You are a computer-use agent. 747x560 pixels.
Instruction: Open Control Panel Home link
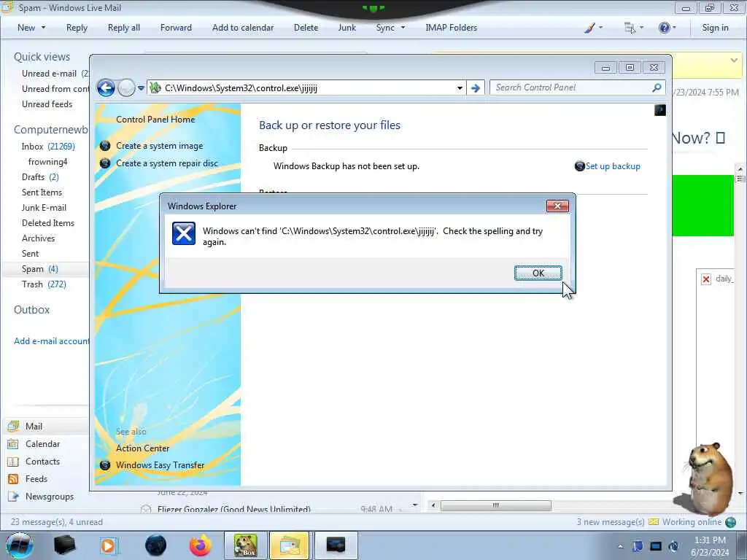[155, 120]
